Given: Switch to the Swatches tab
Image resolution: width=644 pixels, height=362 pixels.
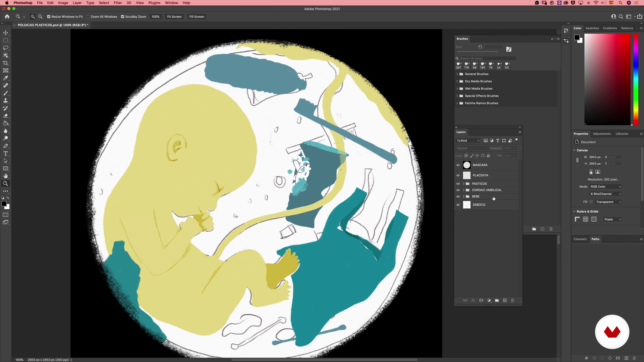Looking at the screenshot, I should [592, 28].
